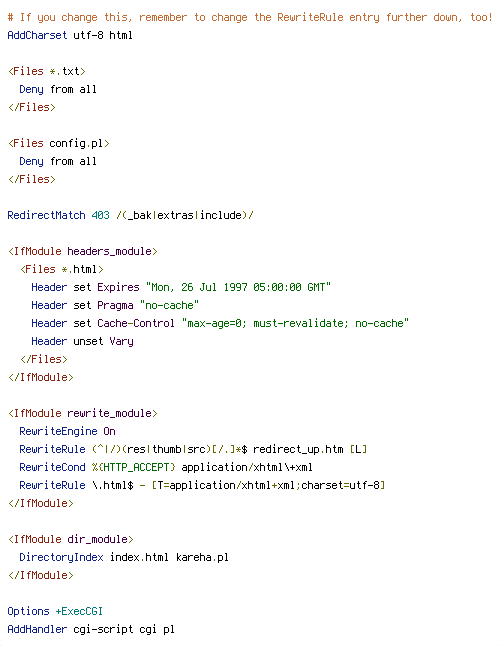Click the AddHandler cgi-script directive
This screenshot has width=502, height=646.
91,630
